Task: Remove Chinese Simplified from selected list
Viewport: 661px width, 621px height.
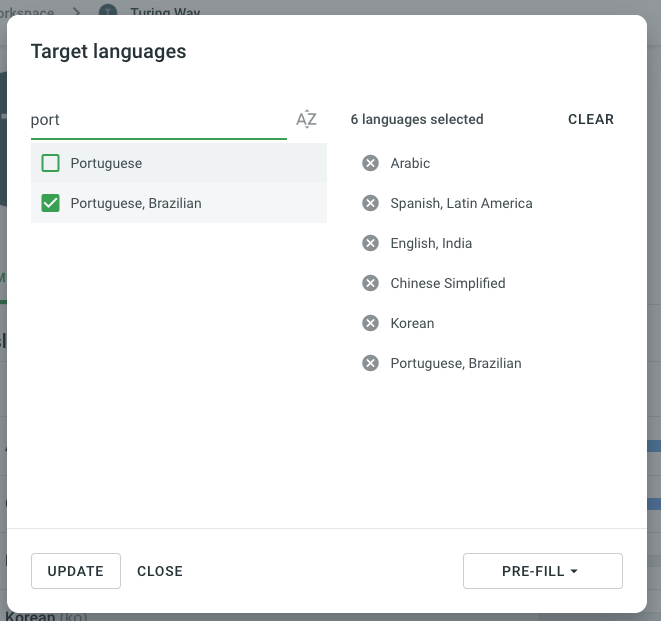Action: [x=370, y=283]
